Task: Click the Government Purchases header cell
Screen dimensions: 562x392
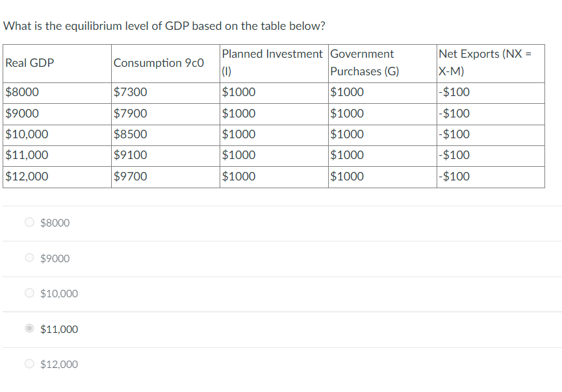Action: coord(367,62)
